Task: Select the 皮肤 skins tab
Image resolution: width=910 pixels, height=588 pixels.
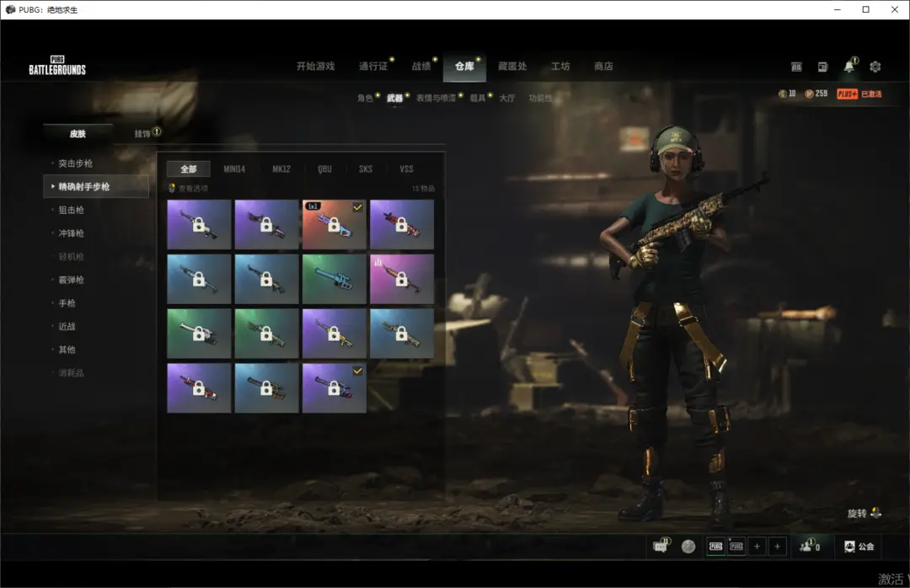Action: 78,134
